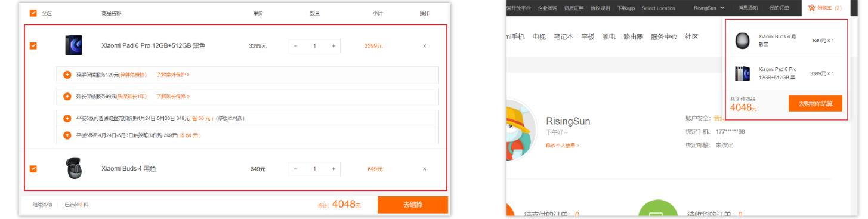Open the Xiaomi Buds 4 earbuds thumbnail in the cart list
Screen dimensions: 868x219
pyautogui.click(x=74, y=169)
